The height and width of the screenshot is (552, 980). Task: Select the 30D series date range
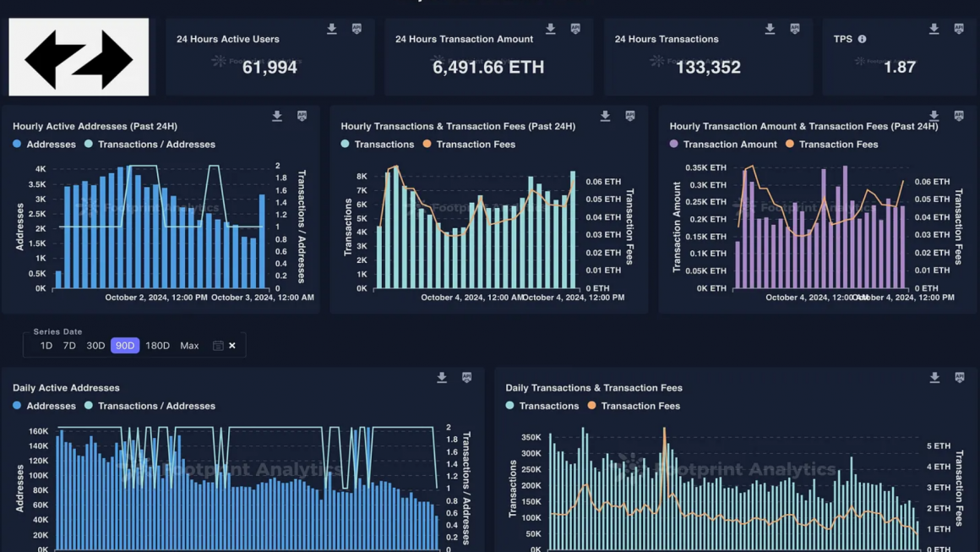click(x=95, y=346)
